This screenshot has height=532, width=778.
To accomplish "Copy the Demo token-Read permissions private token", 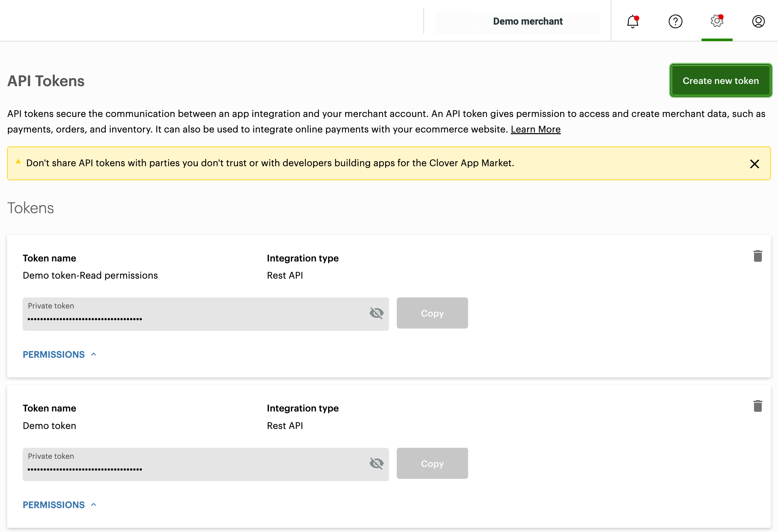I will coord(432,313).
